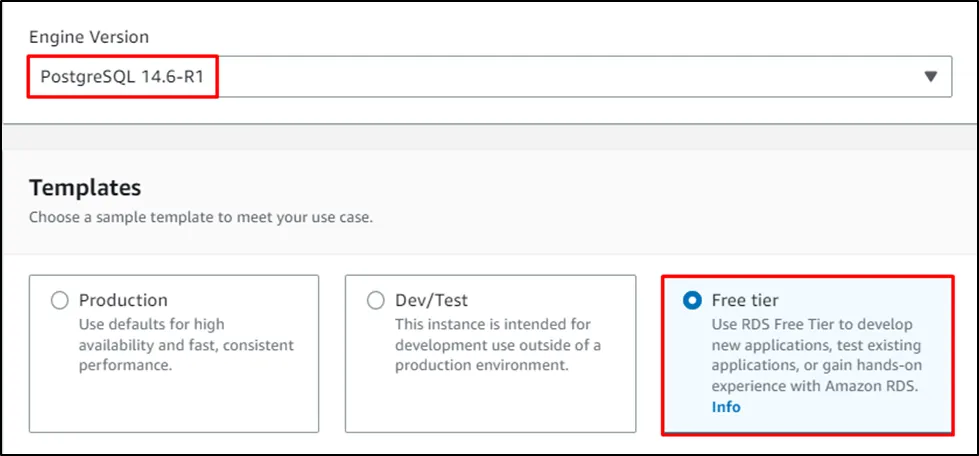Click the Engine Version field label
Screen dimensions: 979x456
(x=89, y=37)
